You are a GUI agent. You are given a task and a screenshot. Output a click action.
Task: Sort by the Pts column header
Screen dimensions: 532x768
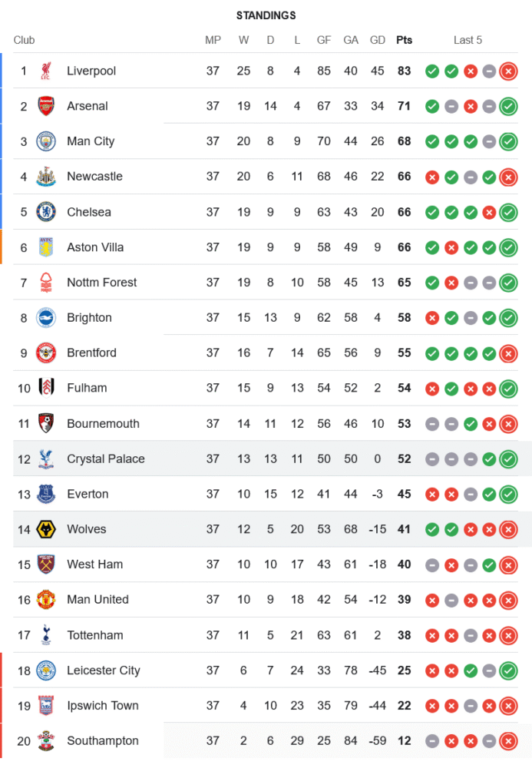[404, 40]
